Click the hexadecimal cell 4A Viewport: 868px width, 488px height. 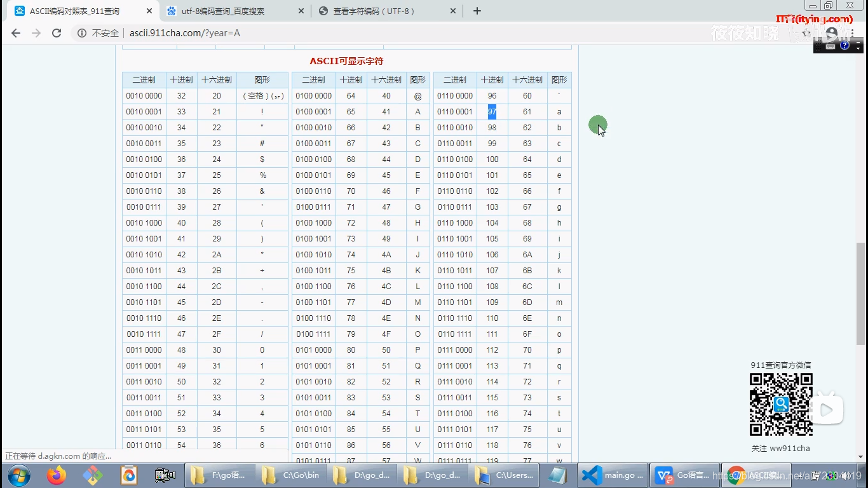(x=386, y=255)
